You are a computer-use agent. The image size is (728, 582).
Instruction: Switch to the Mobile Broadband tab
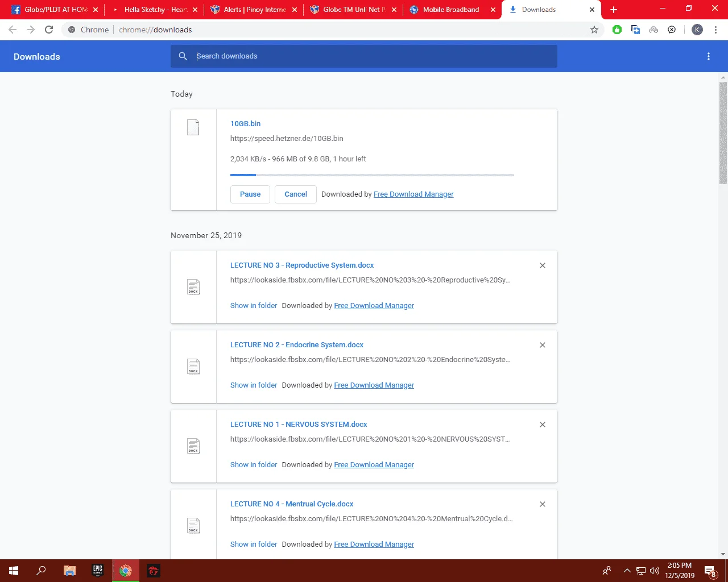[453, 10]
